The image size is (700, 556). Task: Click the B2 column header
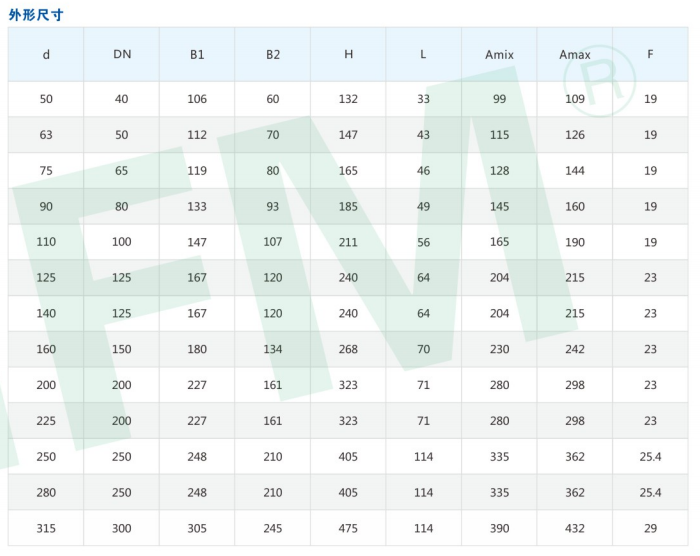(x=273, y=54)
